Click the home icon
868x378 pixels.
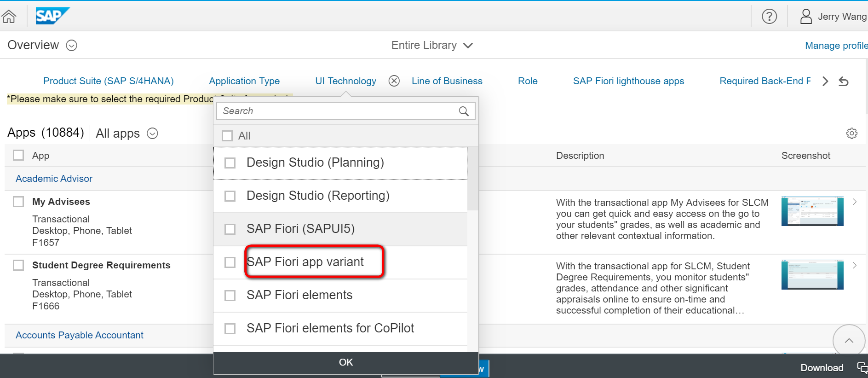click(x=9, y=17)
